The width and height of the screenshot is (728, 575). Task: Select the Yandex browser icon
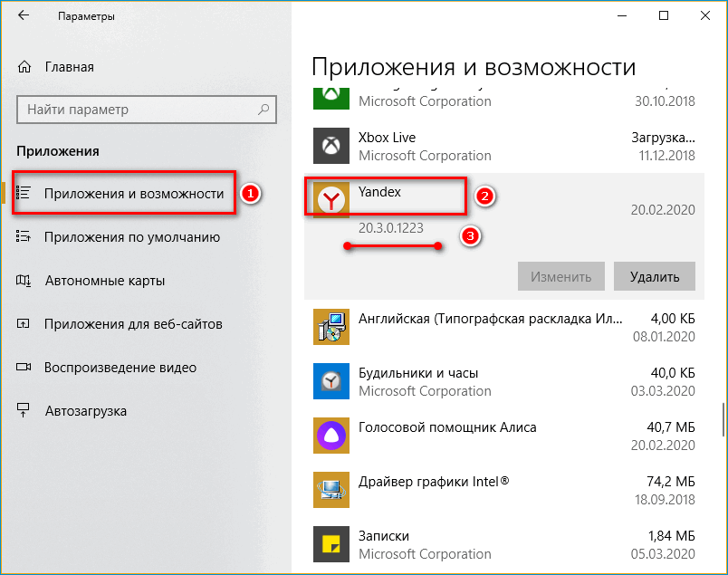point(330,196)
